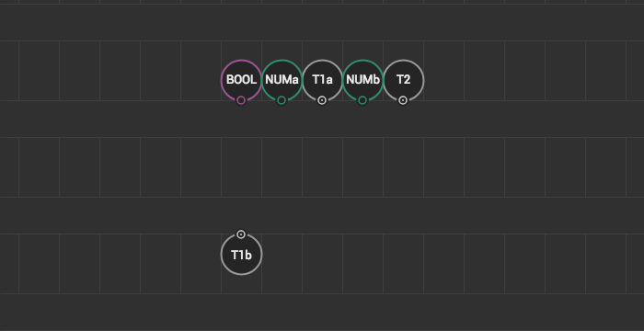
Task: Select the T2 terminal node
Action: [x=403, y=80]
